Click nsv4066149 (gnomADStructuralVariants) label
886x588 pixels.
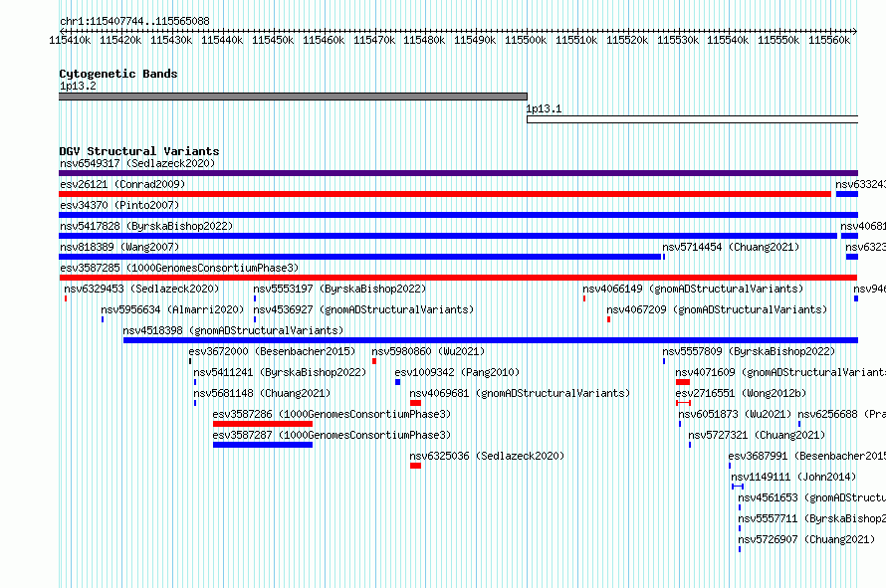click(x=693, y=289)
